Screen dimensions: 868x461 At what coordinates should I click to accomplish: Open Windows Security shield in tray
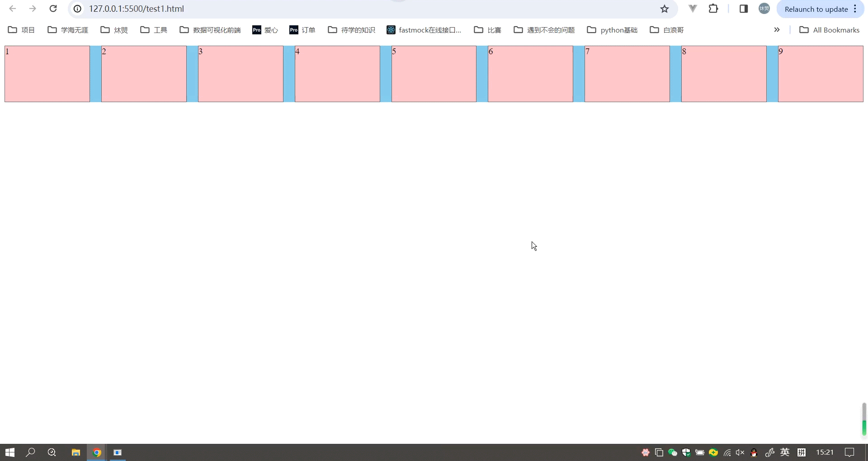coord(686,452)
